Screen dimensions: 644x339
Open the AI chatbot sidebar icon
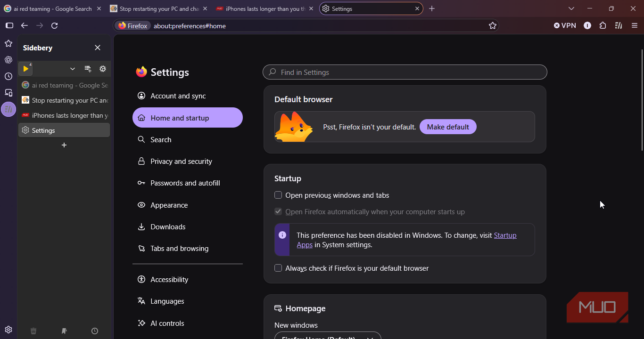coord(8,60)
